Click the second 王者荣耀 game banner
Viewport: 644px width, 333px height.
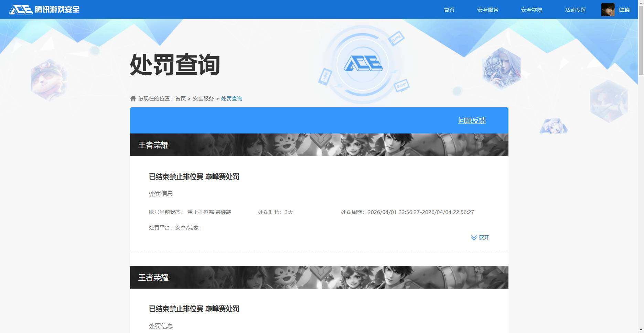[319, 277]
